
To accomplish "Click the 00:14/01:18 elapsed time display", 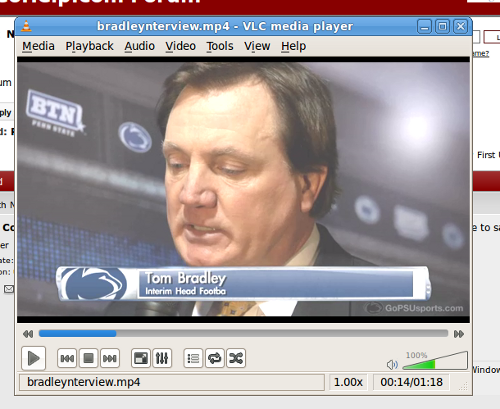I will coord(411,382).
